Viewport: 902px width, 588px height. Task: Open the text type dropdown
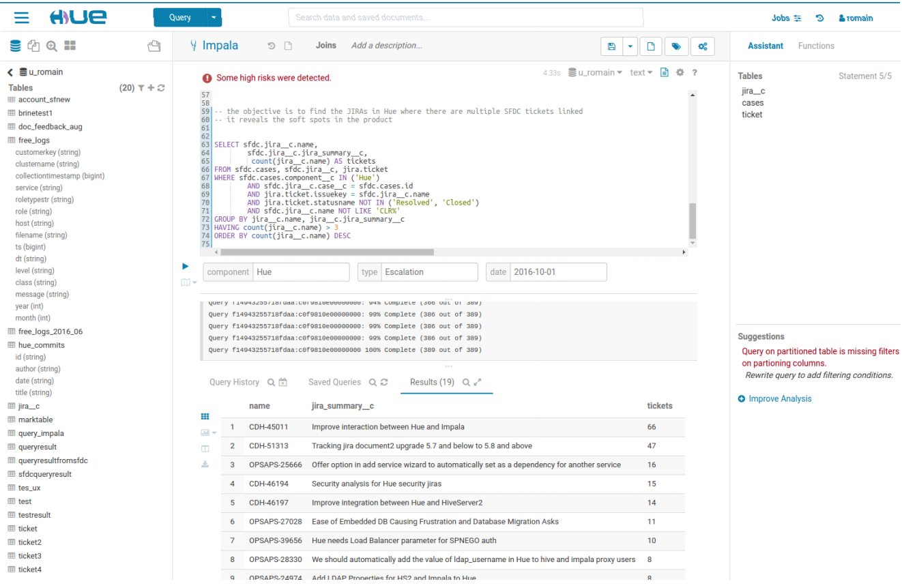(641, 72)
